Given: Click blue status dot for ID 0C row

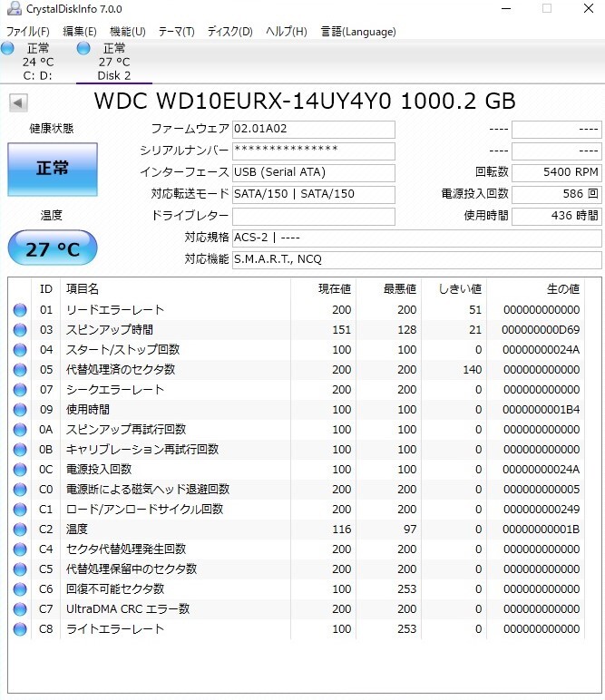Looking at the screenshot, I should coord(20,469).
